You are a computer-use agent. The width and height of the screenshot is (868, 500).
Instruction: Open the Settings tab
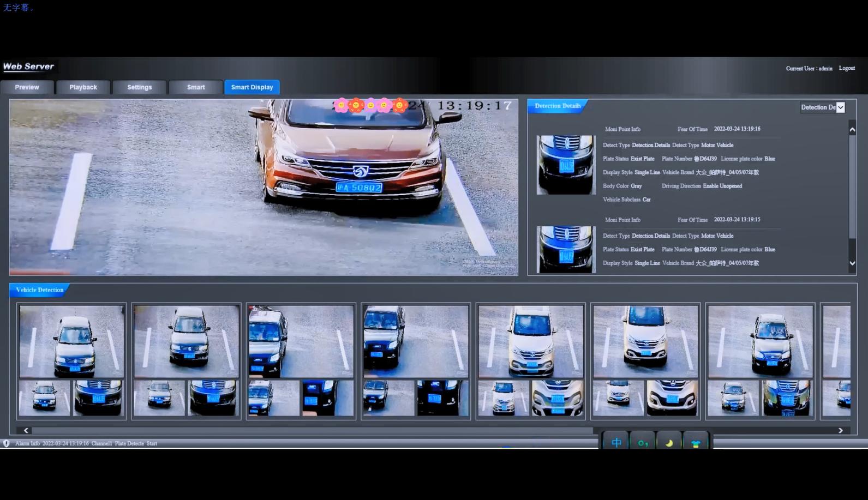140,87
